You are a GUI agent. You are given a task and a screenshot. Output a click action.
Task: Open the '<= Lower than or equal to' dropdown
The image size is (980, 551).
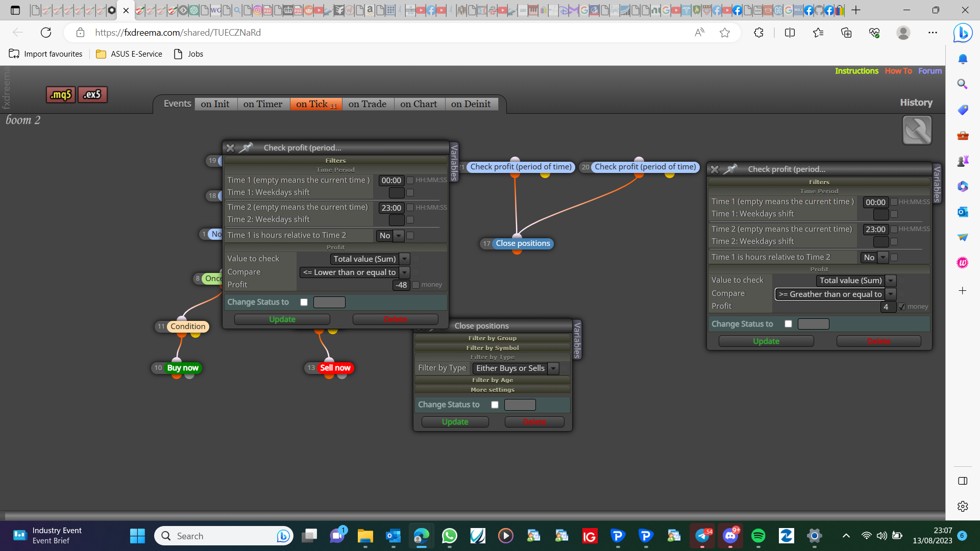pos(355,272)
